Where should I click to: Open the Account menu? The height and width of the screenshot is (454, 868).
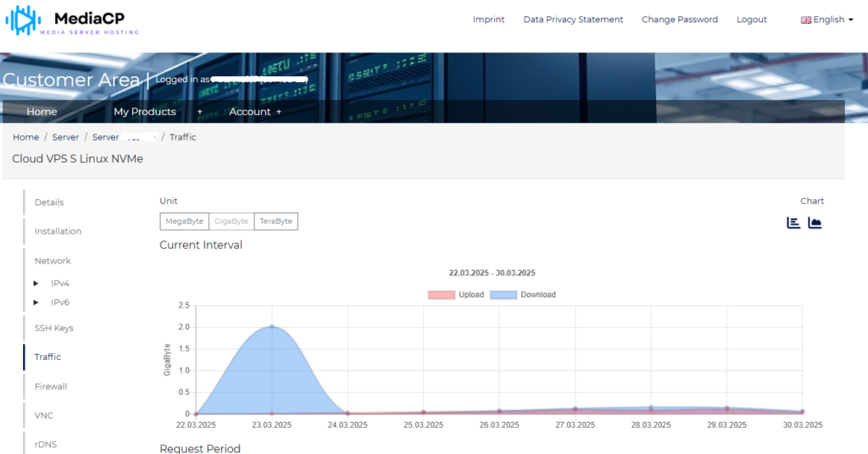coord(250,112)
